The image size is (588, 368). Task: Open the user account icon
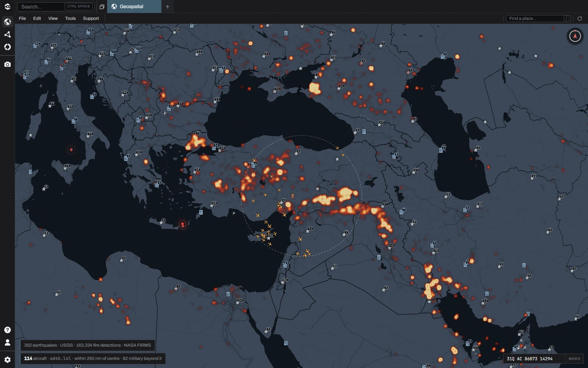click(x=7, y=343)
